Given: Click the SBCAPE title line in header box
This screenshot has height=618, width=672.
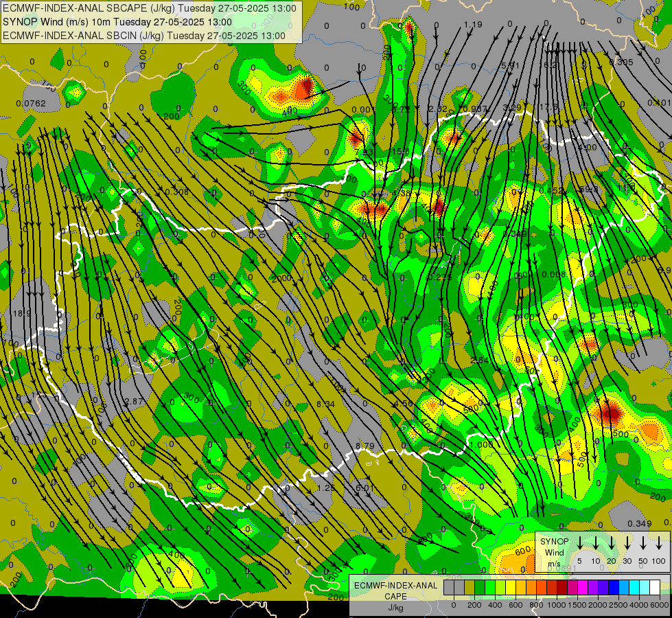Looking at the screenshot, I should pyautogui.click(x=150, y=8).
